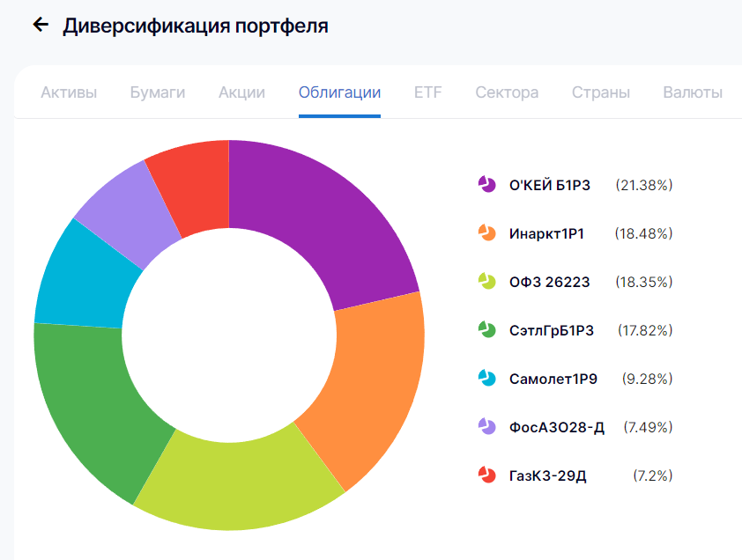Go back using the arrow icon
Screen dimensions: 742x560
[41, 25]
